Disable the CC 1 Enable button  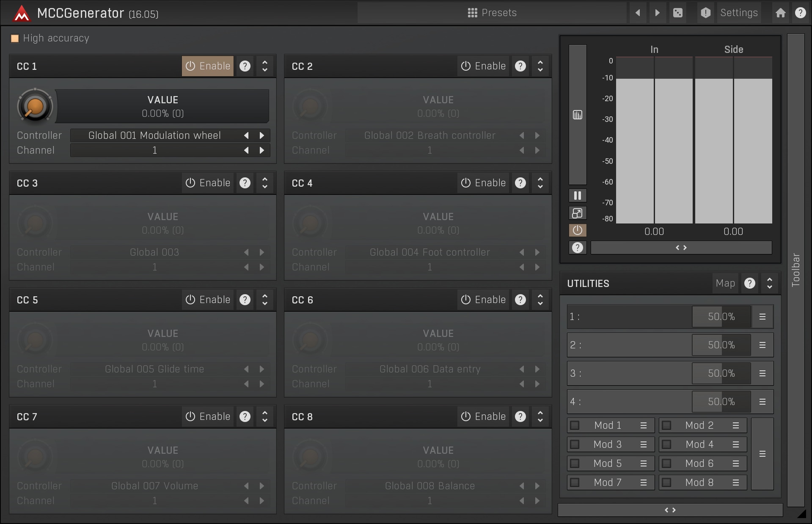(208, 66)
